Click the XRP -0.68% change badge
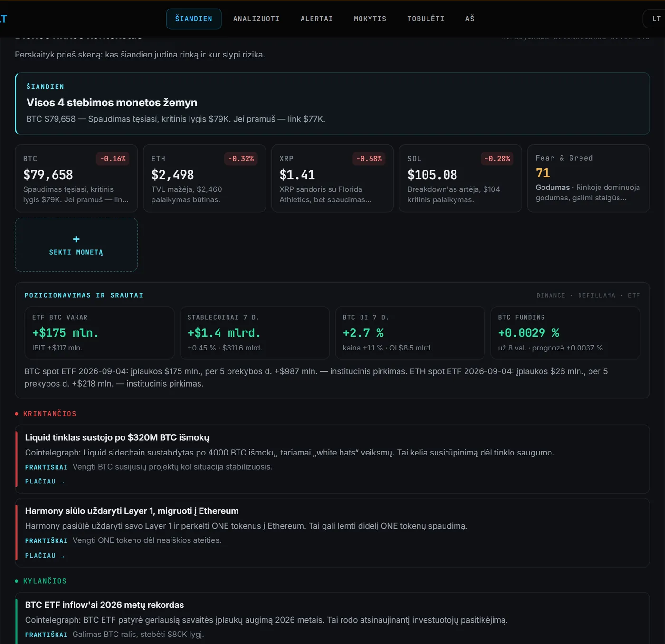This screenshot has width=665, height=644. (369, 159)
